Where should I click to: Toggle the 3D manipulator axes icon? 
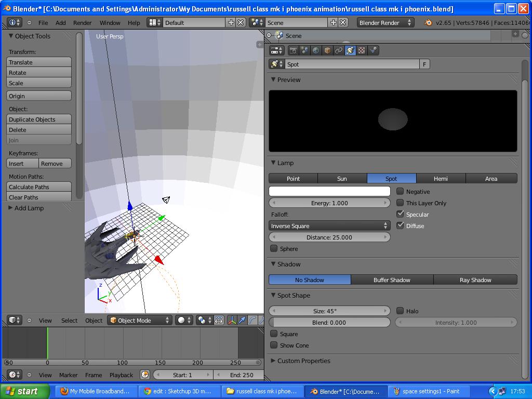pyautogui.click(x=232, y=320)
